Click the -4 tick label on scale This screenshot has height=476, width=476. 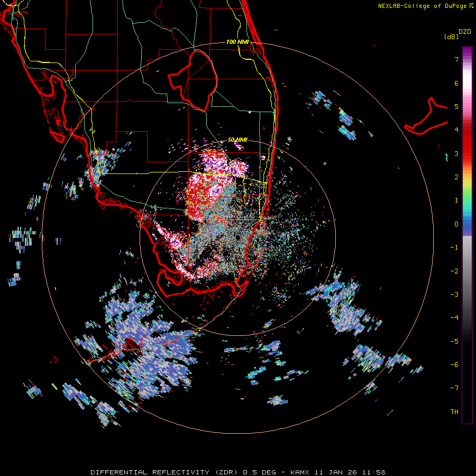(454, 318)
